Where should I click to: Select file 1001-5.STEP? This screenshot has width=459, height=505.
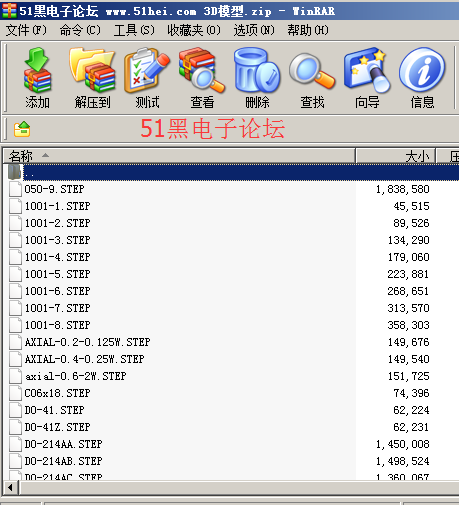57,274
